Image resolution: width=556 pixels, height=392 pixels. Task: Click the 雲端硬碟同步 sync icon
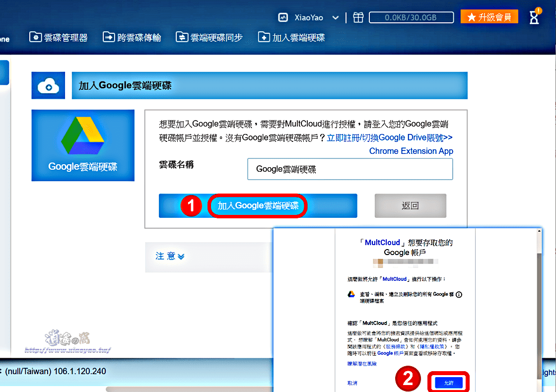[x=182, y=37]
